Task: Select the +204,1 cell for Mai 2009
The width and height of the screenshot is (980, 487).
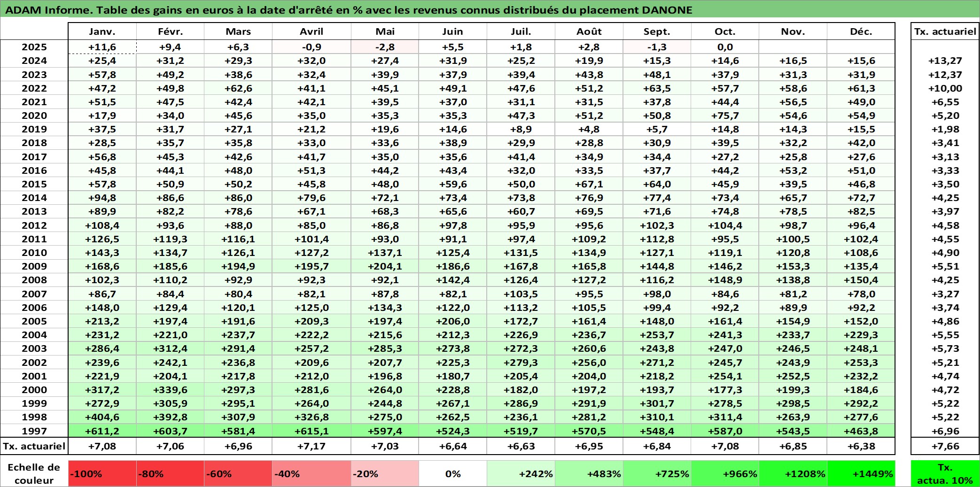Action: point(385,266)
